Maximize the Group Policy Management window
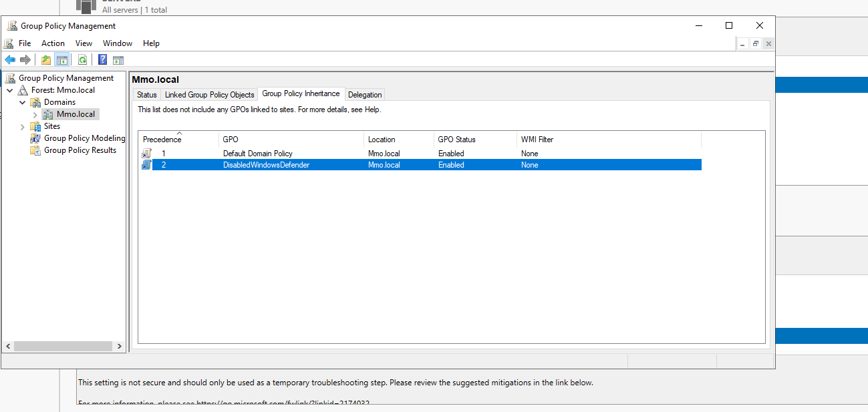The image size is (868, 412). [729, 26]
